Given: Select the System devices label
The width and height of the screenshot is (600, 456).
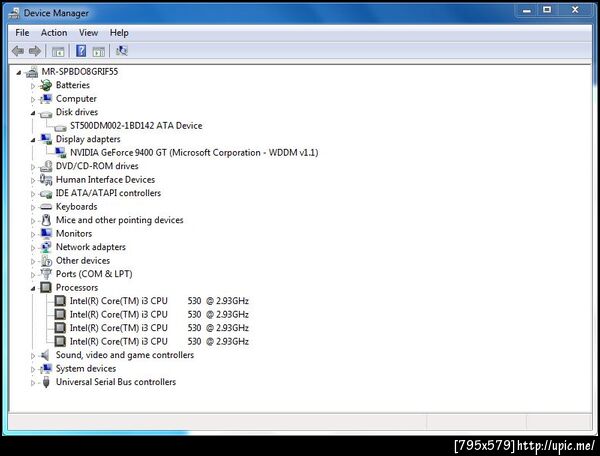Looking at the screenshot, I should coord(86,368).
